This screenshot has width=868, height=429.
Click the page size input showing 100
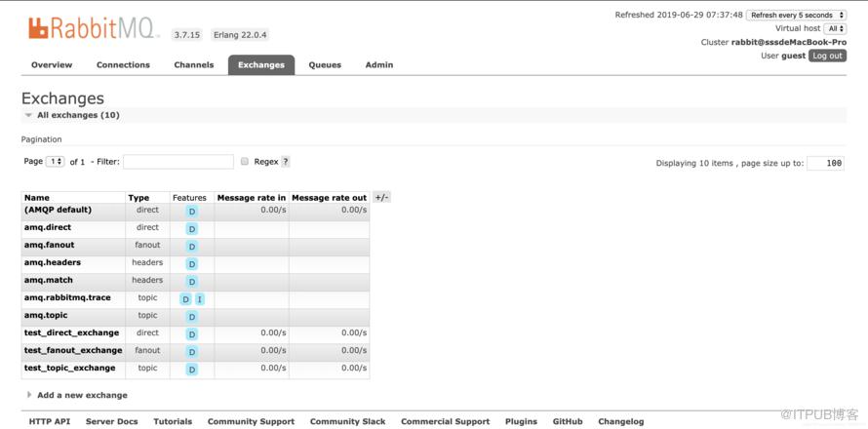pos(825,163)
